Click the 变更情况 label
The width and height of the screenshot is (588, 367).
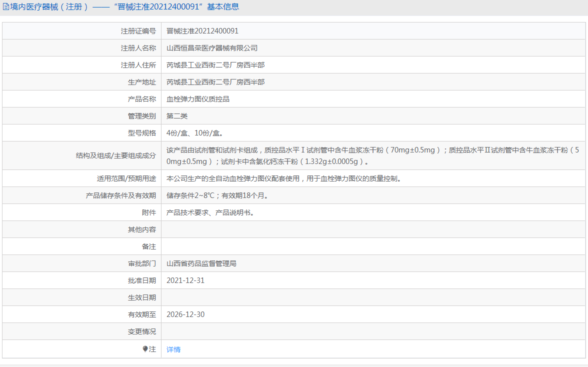coord(142,332)
